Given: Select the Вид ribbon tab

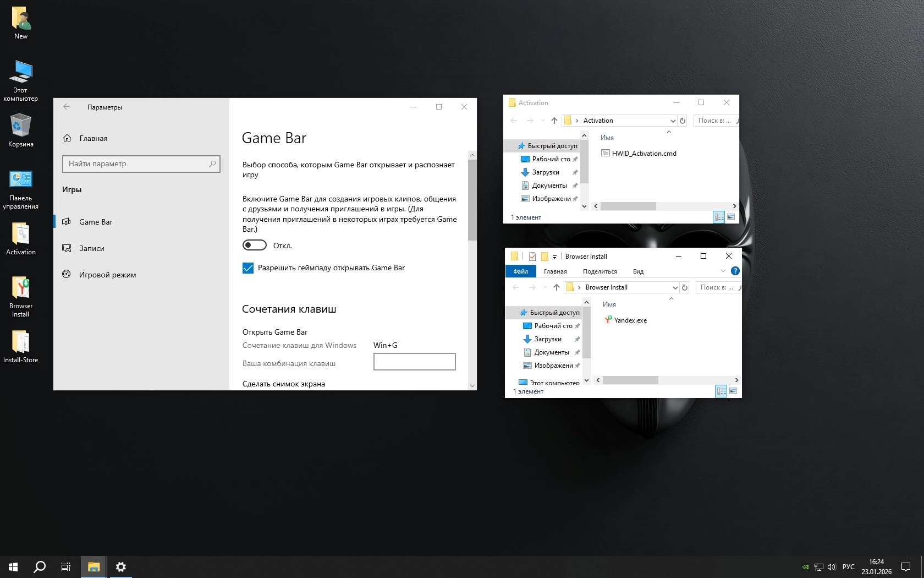Looking at the screenshot, I should 638,271.
